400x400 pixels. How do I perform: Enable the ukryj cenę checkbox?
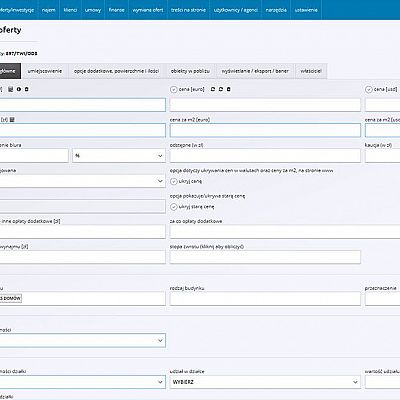[x=174, y=181]
